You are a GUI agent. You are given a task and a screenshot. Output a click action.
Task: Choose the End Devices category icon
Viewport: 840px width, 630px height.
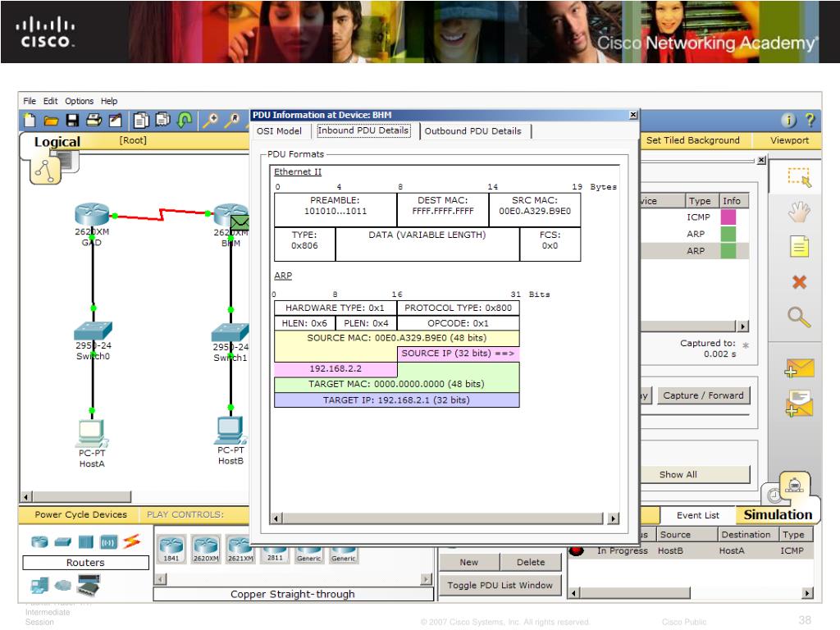pyautogui.click(x=39, y=585)
